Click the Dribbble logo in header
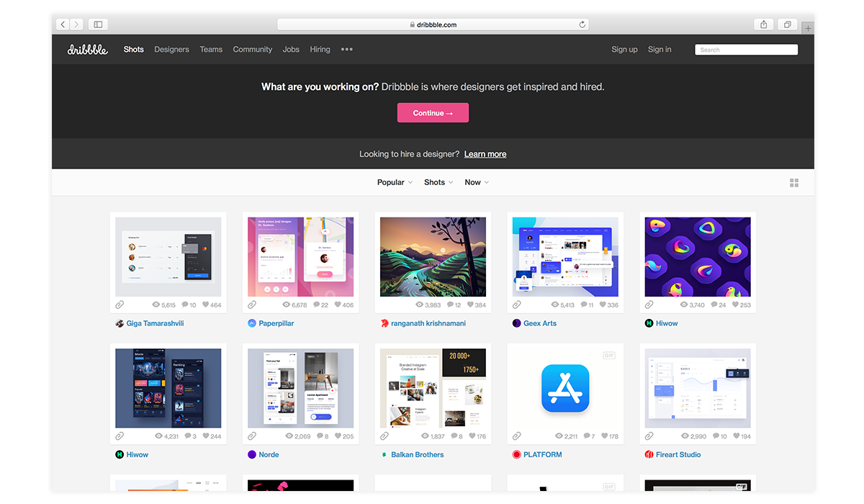The height and width of the screenshot is (504, 864). pyautogui.click(x=87, y=50)
